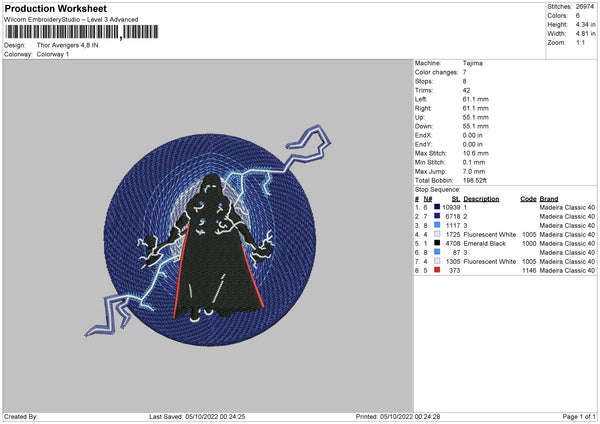Click the Brand column header
Screen dimensions: 600x424
point(549,199)
